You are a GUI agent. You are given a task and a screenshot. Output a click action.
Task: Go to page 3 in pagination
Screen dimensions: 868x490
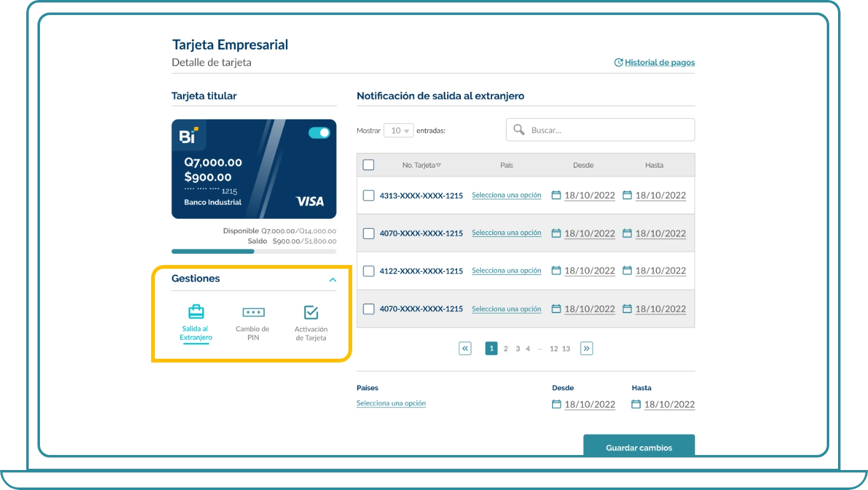[x=518, y=349]
